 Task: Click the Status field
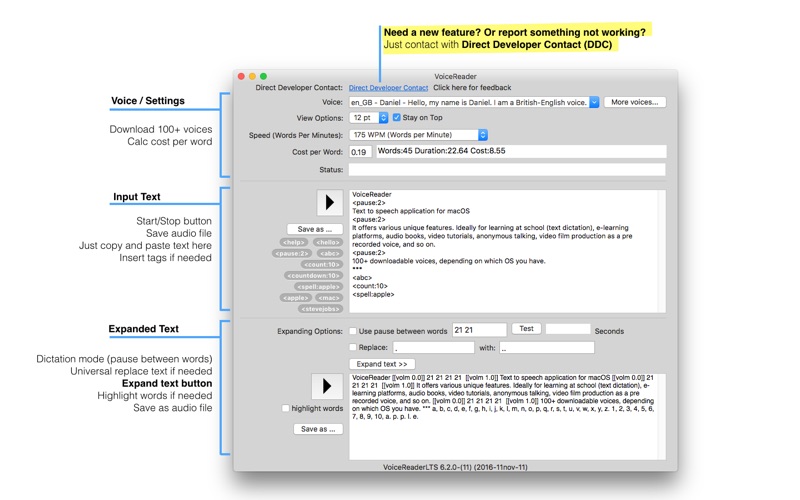point(507,169)
